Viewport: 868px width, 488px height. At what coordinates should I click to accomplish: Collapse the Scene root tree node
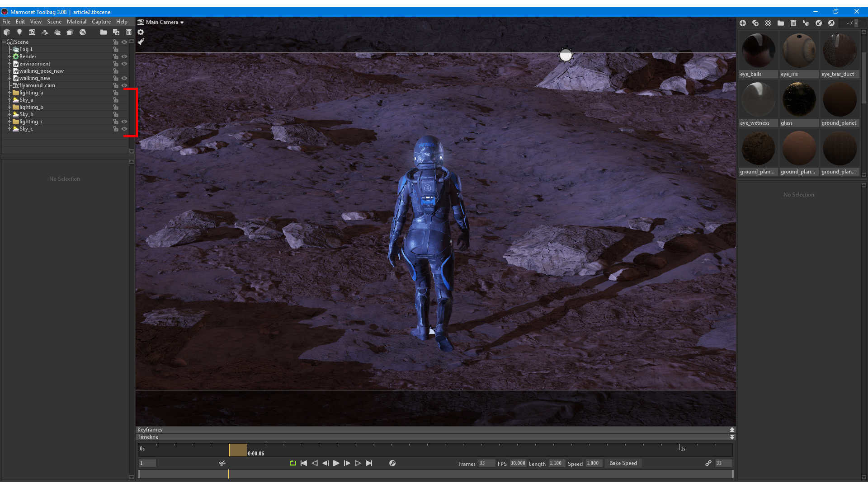click(x=4, y=42)
